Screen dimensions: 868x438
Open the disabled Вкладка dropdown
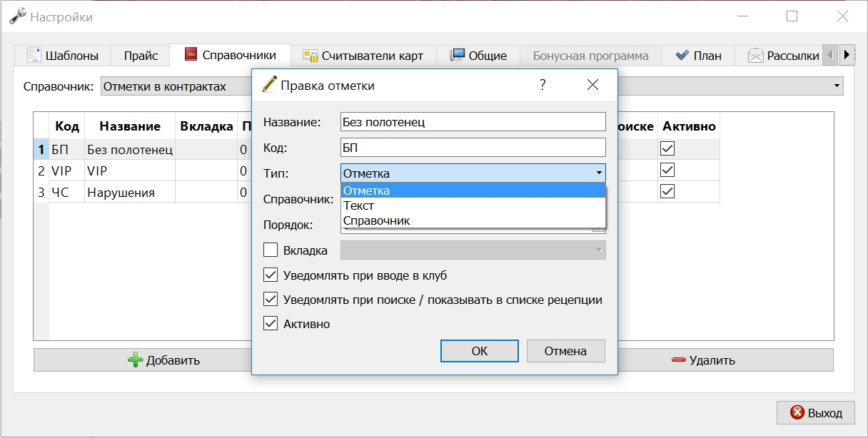click(473, 250)
